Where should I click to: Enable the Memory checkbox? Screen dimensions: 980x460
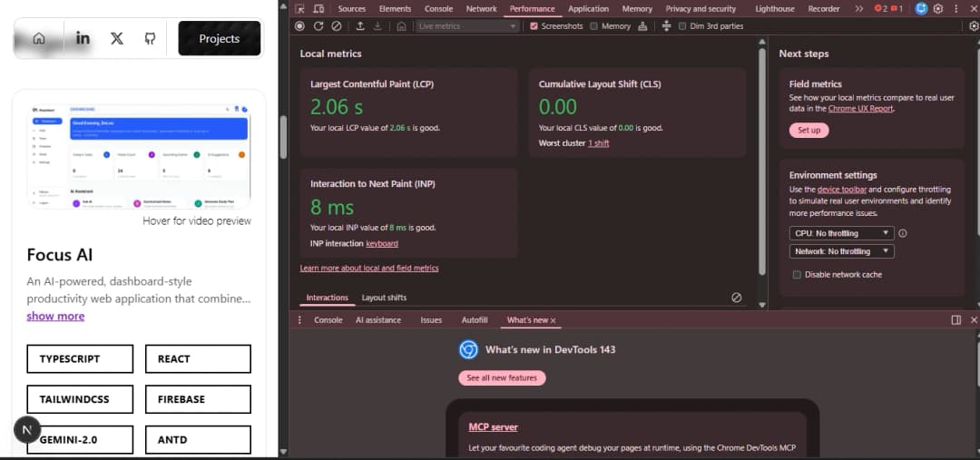pyautogui.click(x=594, y=26)
